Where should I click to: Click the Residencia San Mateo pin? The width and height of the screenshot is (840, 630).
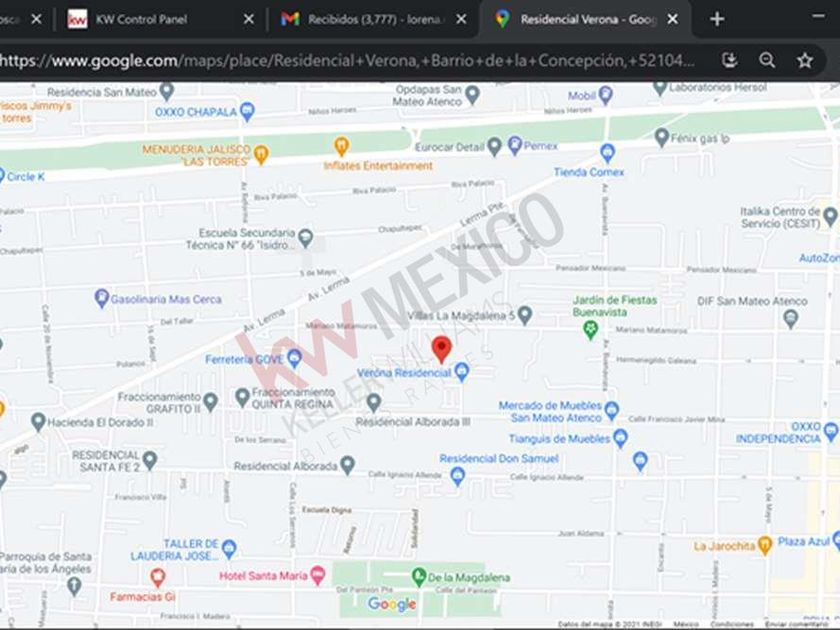tap(167, 92)
